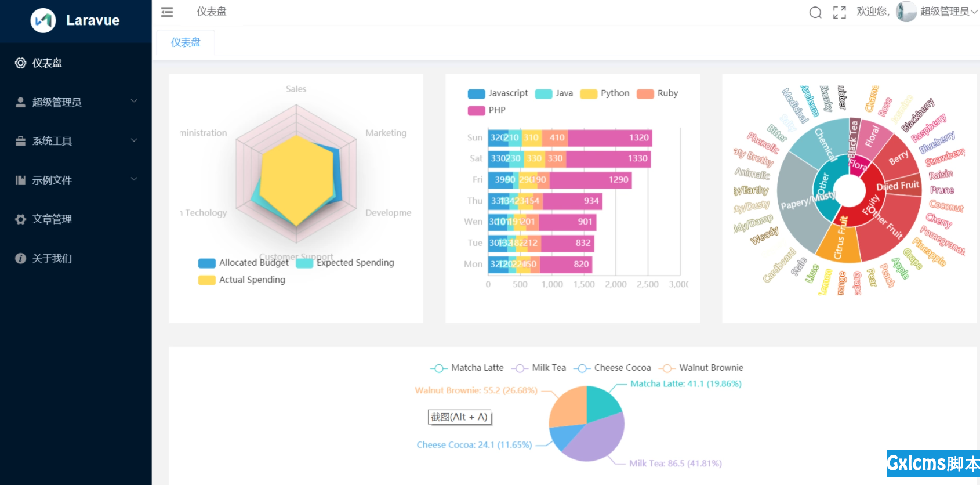Click the Matcha Latte teal pie slice
Image resolution: width=980 pixels, height=485 pixels.
602,403
